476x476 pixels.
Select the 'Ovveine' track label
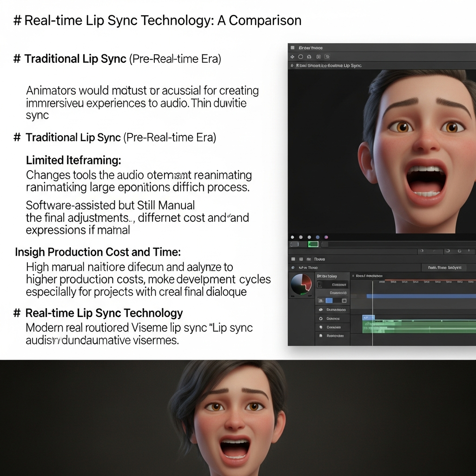(x=333, y=327)
